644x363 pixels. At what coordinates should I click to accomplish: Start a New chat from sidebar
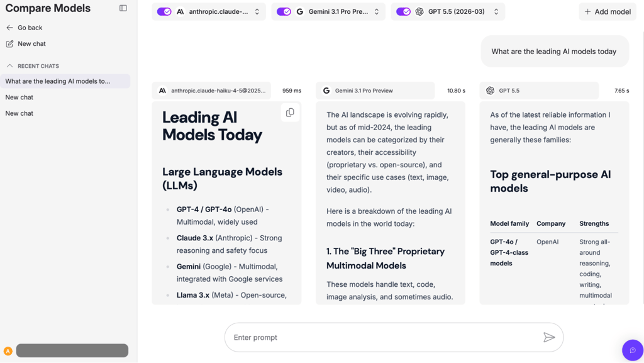coord(31,43)
